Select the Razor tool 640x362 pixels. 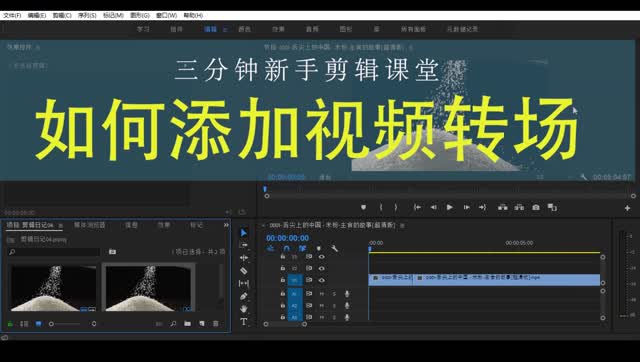(244, 271)
